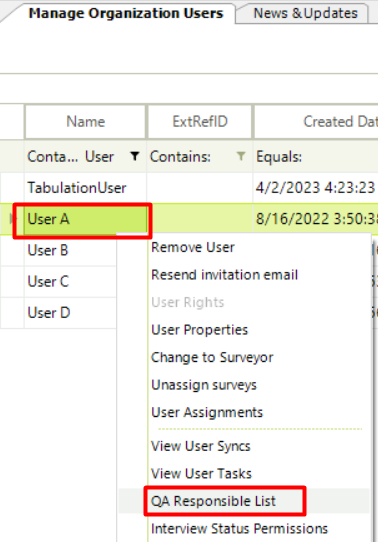
Task: Open User Properties from the context menu
Action: tap(199, 330)
